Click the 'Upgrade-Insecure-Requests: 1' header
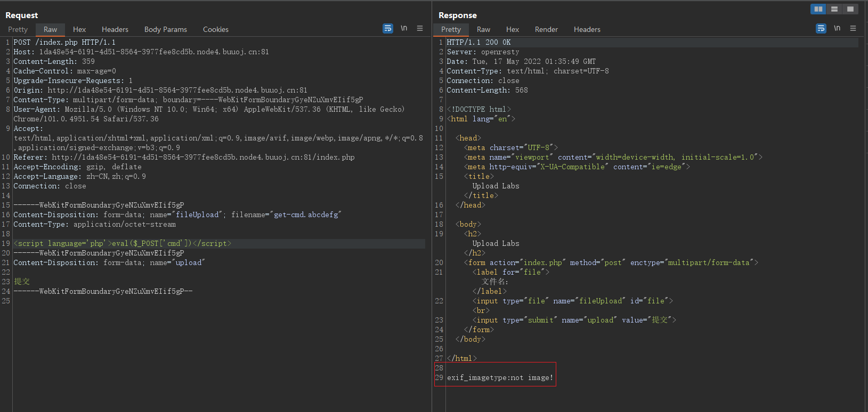The image size is (868, 412). [73, 80]
